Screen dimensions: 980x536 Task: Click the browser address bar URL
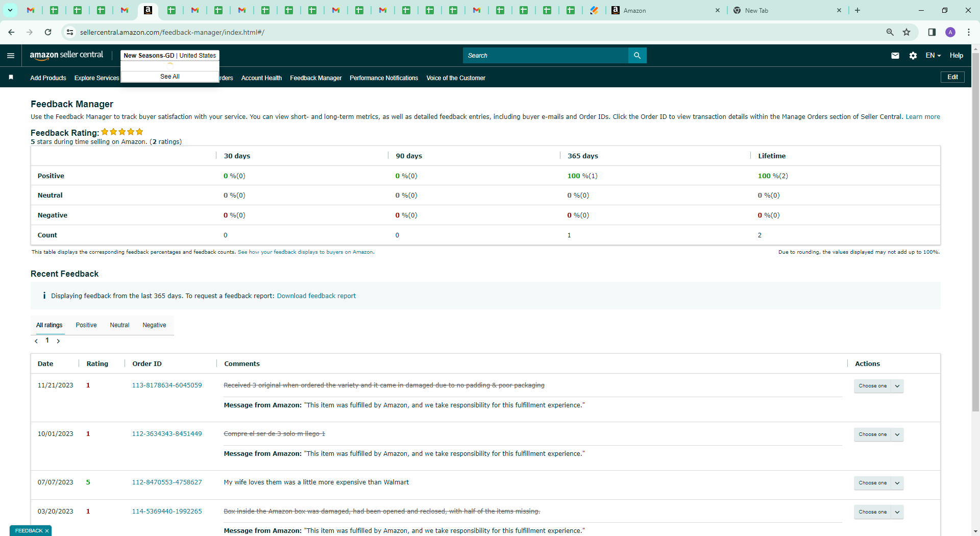click(172, 32)
